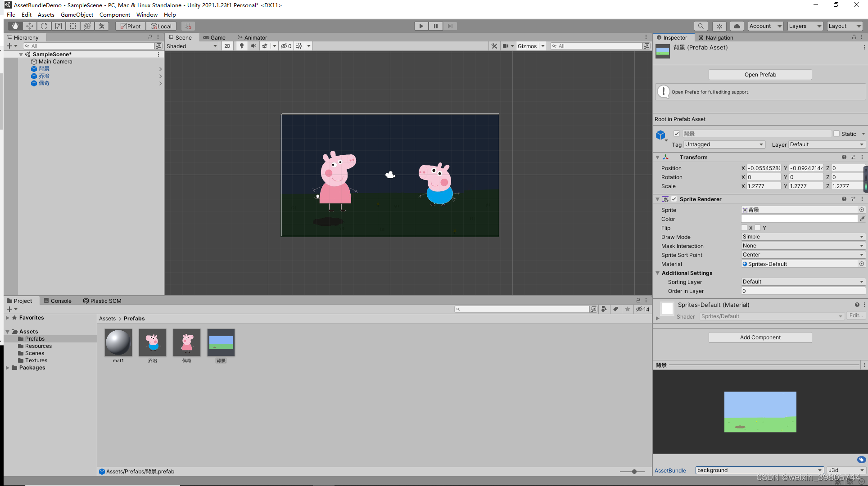Image resolution: width=868 pixels, height=486 pixels.
Task: Lock the Inspector panel
Action: (x=854, y=37)
